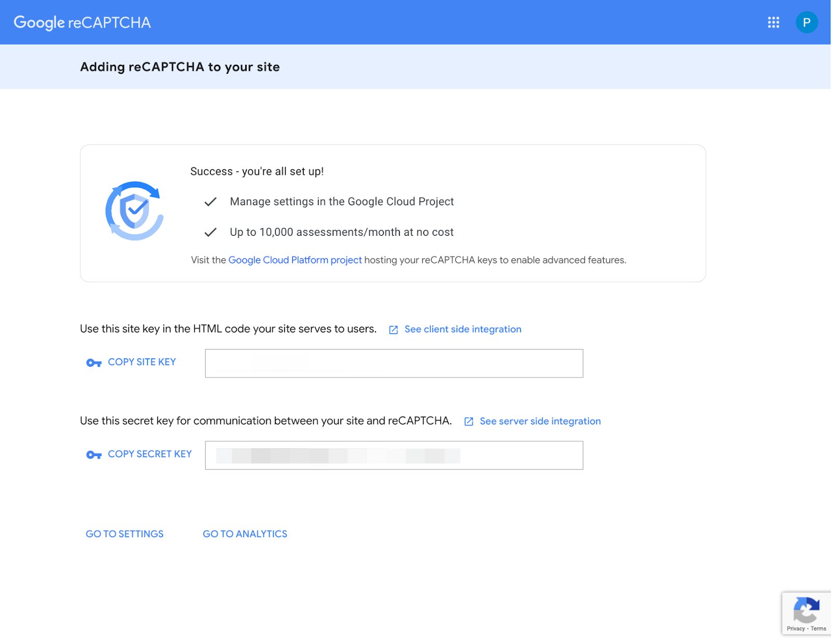
Task: Click the external-link icon for server side integration
Action: click(x=468, y=422)
